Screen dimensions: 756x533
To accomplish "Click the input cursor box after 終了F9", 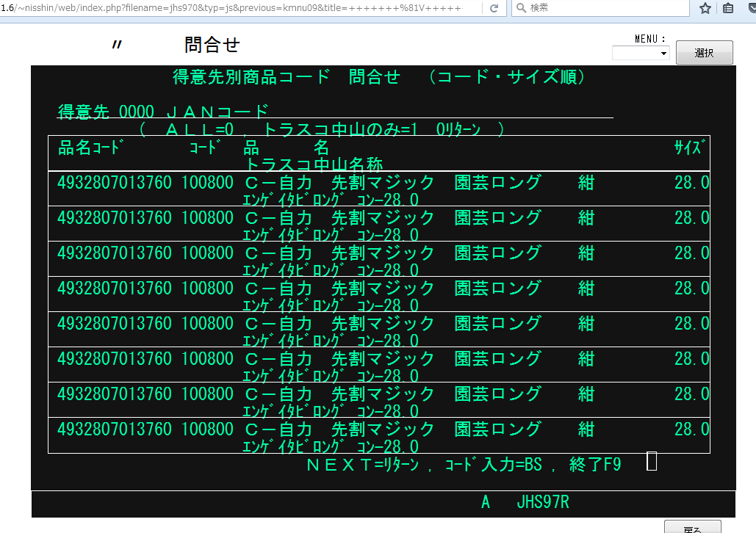I will (x=651, y=461).
